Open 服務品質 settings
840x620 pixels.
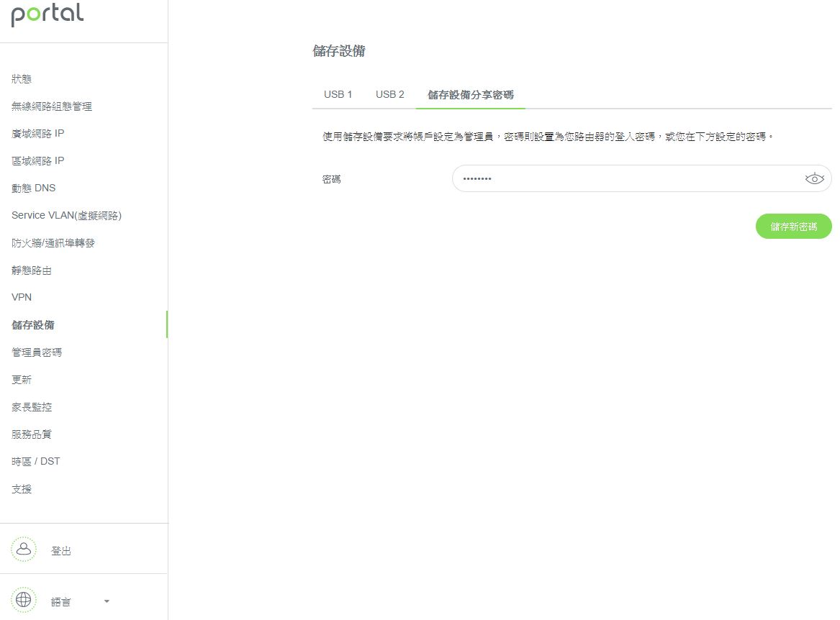click(32, 434)
